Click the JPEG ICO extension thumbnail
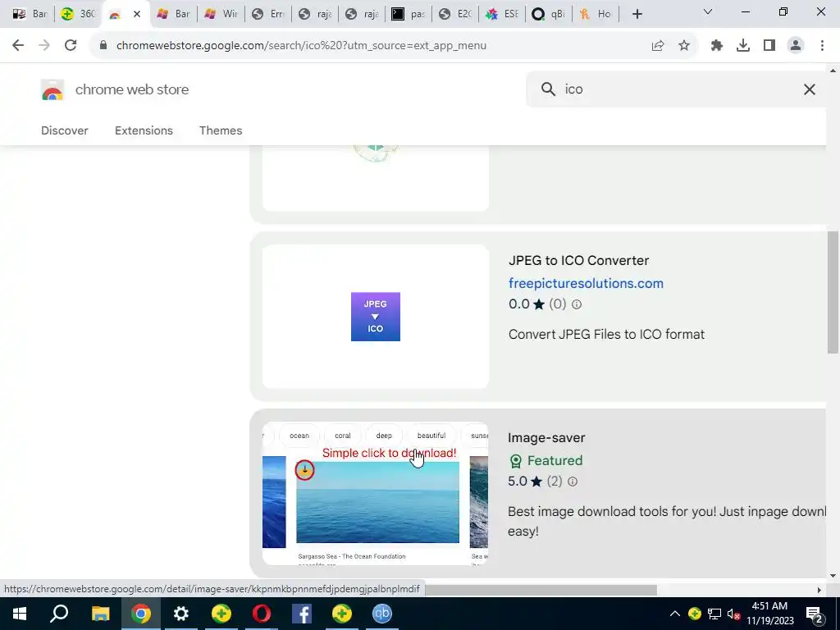840x630 pixels. (x=376, y=317)
